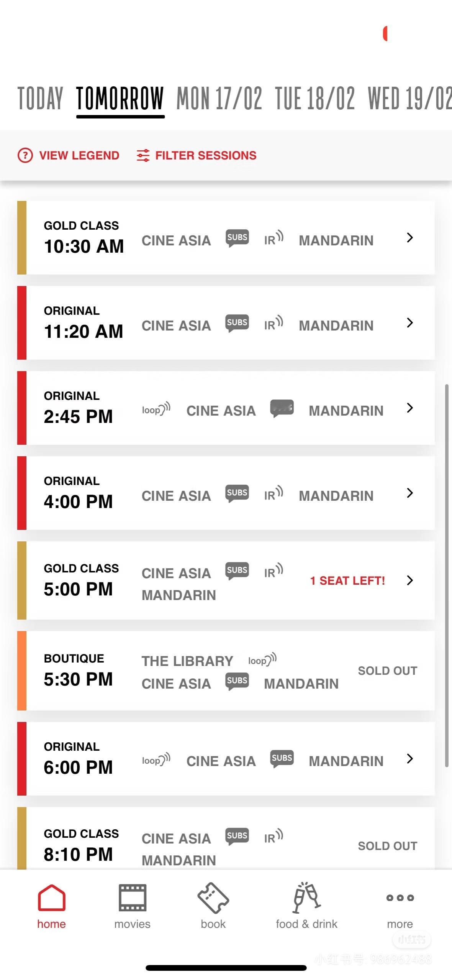Tap loop icon on 2:45 PM session
This screenshot has width=452, height=980.
pyautogui.click(x=156, y=409)
